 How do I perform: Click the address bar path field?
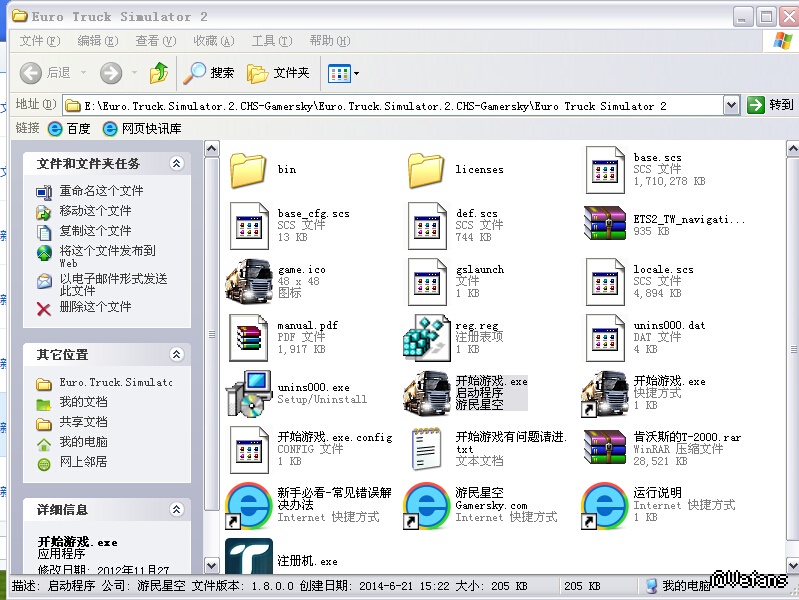coord(392,106)
